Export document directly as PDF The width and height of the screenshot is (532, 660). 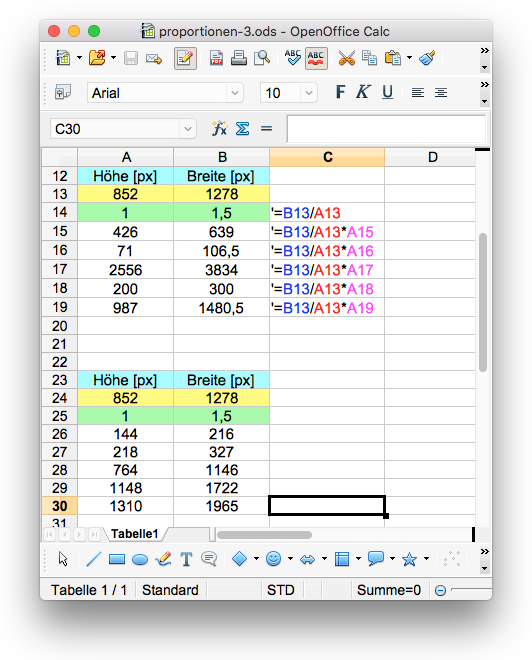(x=216, y=58)
